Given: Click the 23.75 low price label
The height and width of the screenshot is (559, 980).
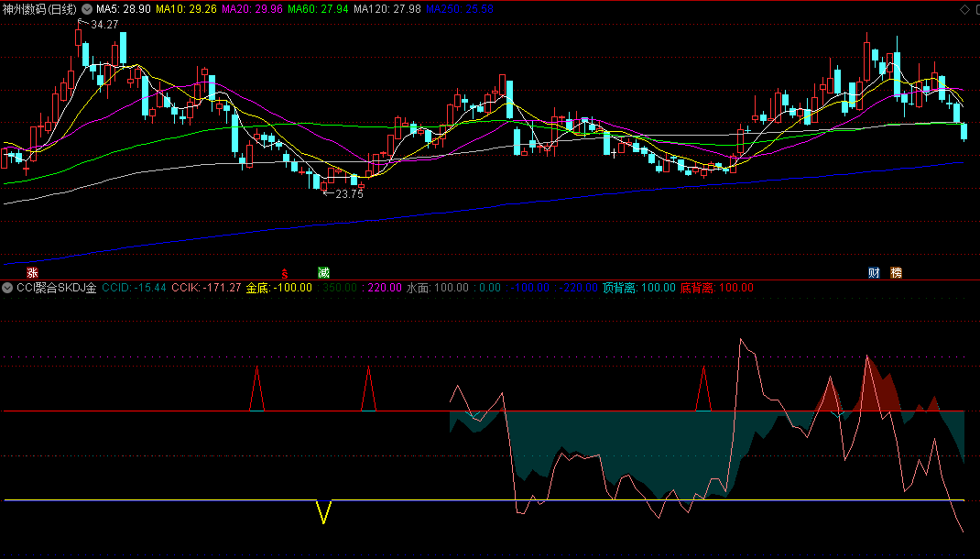Looking at the screenshot, I should click(349, 194).
